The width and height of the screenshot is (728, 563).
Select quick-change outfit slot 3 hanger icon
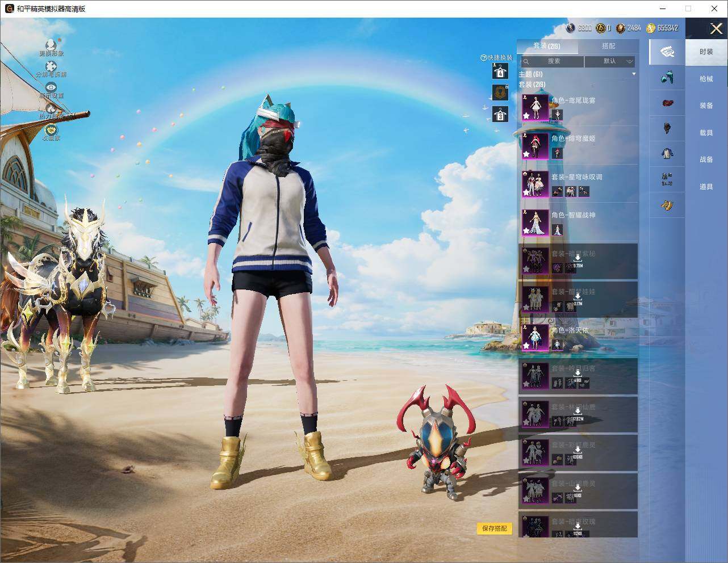500,114
